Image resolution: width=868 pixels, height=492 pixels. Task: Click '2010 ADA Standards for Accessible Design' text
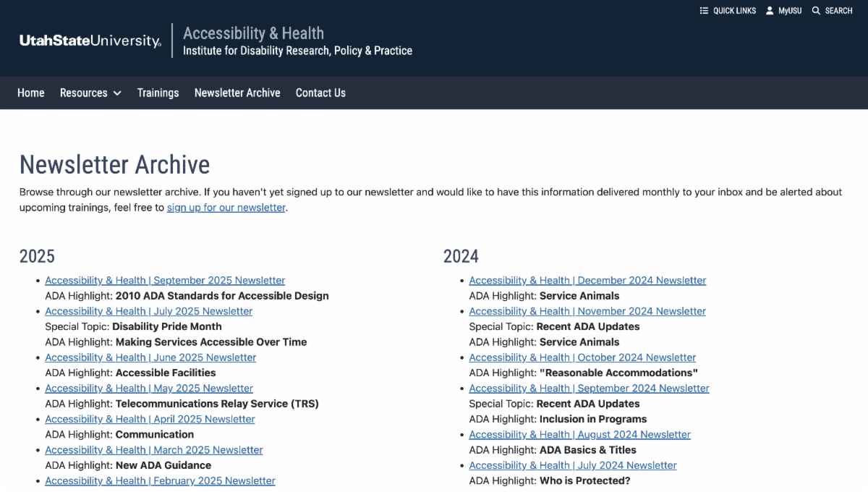tap(222, 296)
